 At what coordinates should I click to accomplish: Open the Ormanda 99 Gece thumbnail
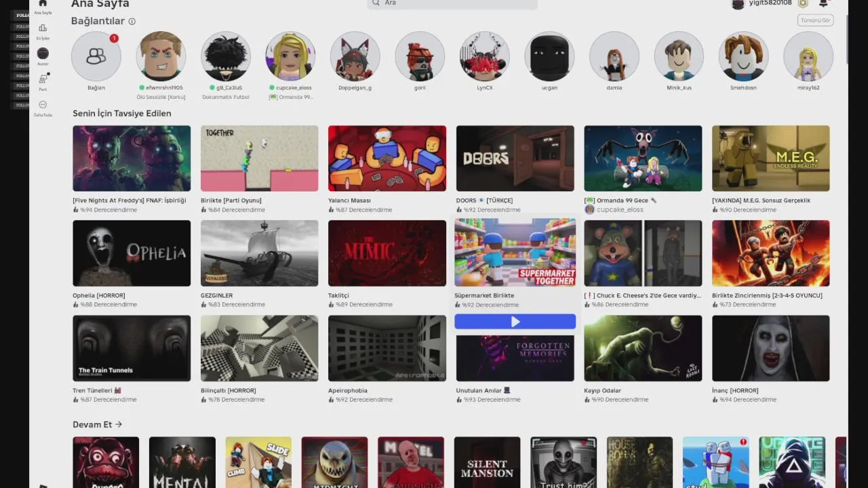[x=643, y=159]
